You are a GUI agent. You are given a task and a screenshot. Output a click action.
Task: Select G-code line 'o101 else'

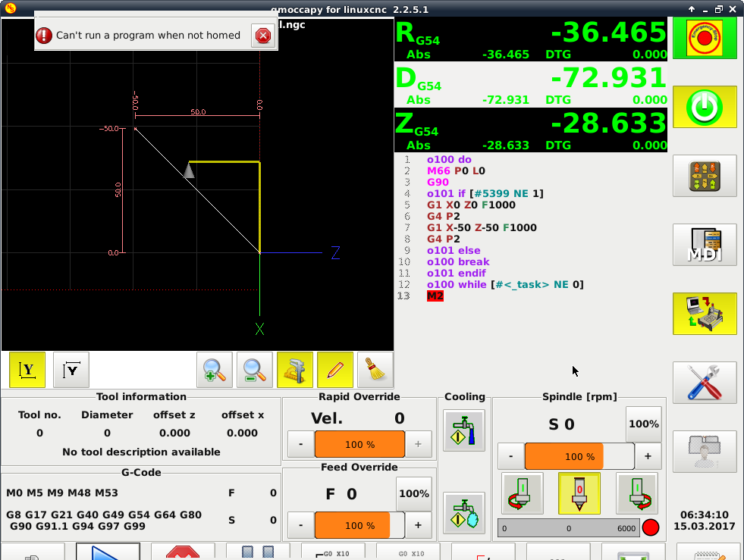pos(454,250)
